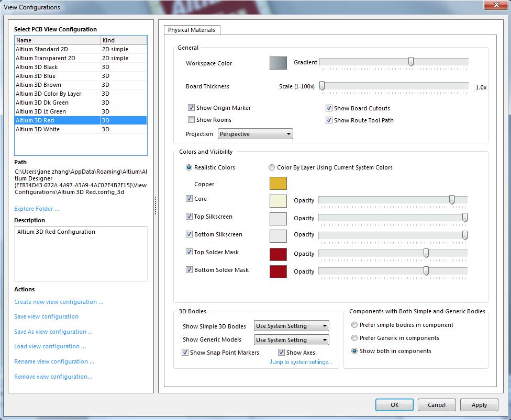Click the Description text box
This screenshot has height=420, width=511.
coord(81,254)
